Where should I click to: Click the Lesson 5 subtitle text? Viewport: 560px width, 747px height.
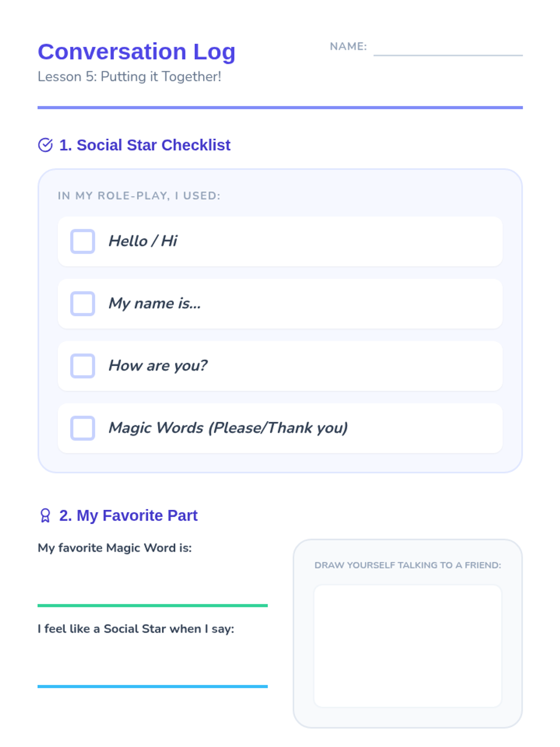(x=129, y=77)
